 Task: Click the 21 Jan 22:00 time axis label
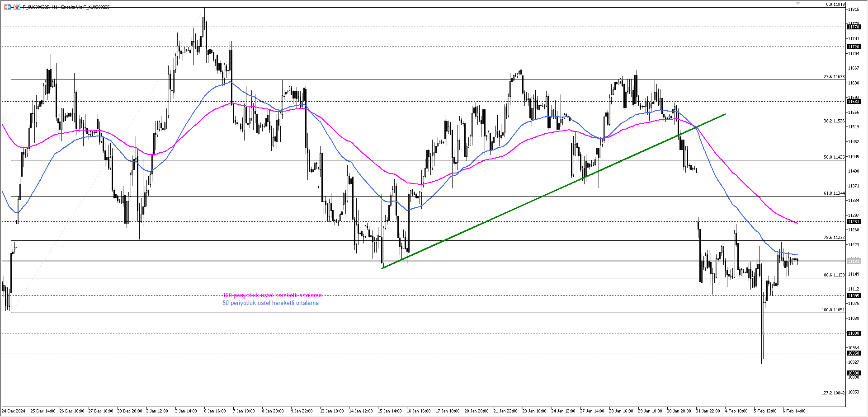pyautogui.click(x=505, y=411)
